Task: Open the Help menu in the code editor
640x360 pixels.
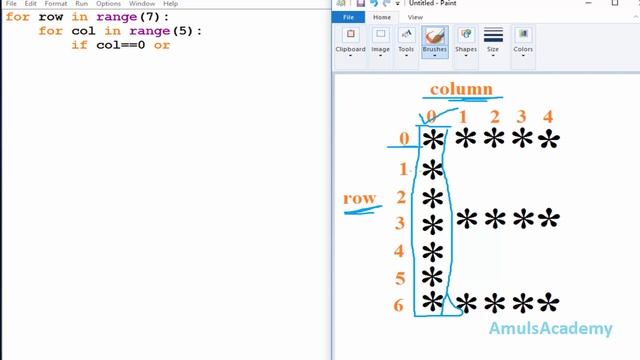Action: click(x=170, y=3)
